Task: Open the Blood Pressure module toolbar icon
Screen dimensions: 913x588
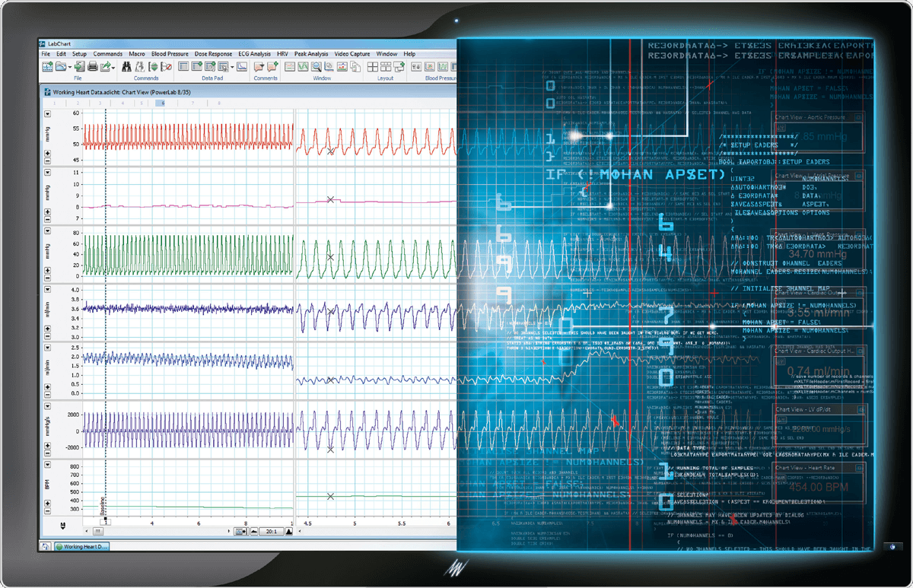Action: (416, 68)
